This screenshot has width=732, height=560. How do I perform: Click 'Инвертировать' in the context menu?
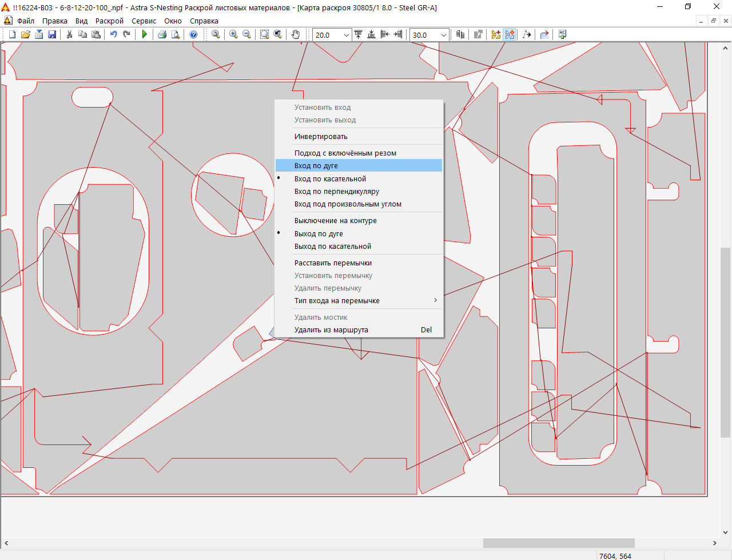pos(321,136)
